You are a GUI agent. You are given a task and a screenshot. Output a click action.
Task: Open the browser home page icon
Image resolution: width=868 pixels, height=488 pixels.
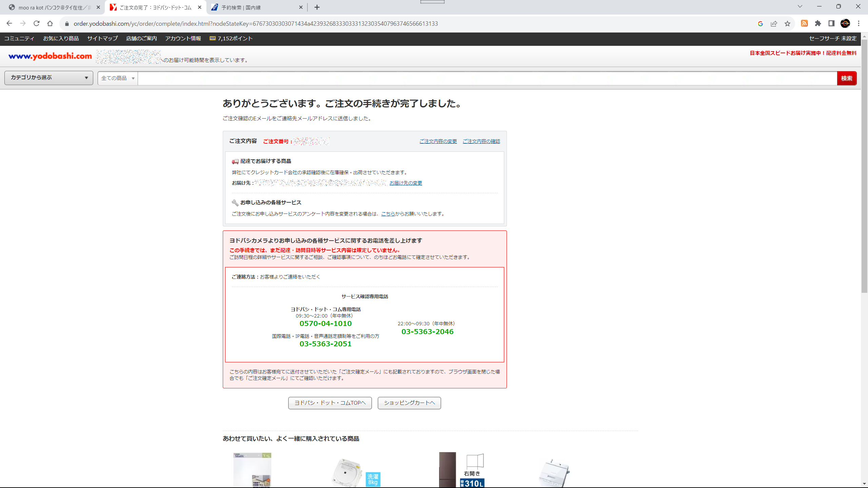click(x=50, y=23)
